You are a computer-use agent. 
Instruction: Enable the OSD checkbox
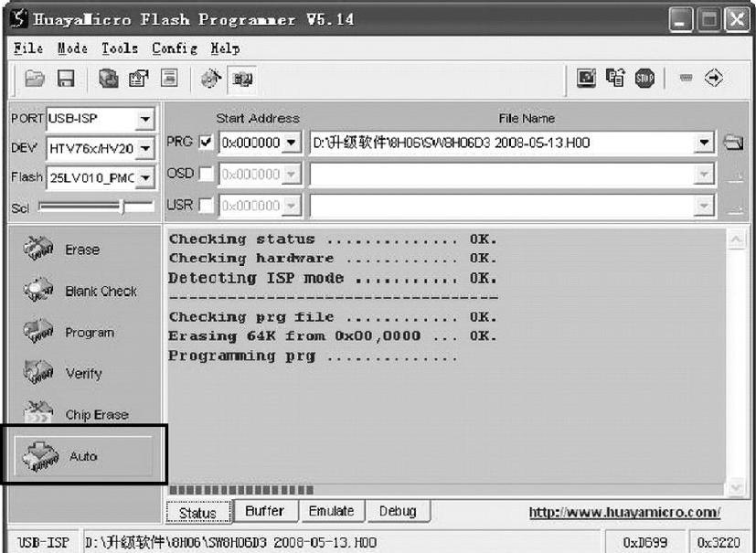[206, 174]
